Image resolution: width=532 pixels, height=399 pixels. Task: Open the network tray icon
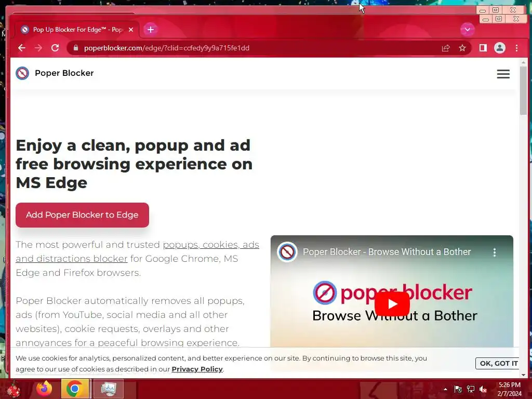[471, 389]
